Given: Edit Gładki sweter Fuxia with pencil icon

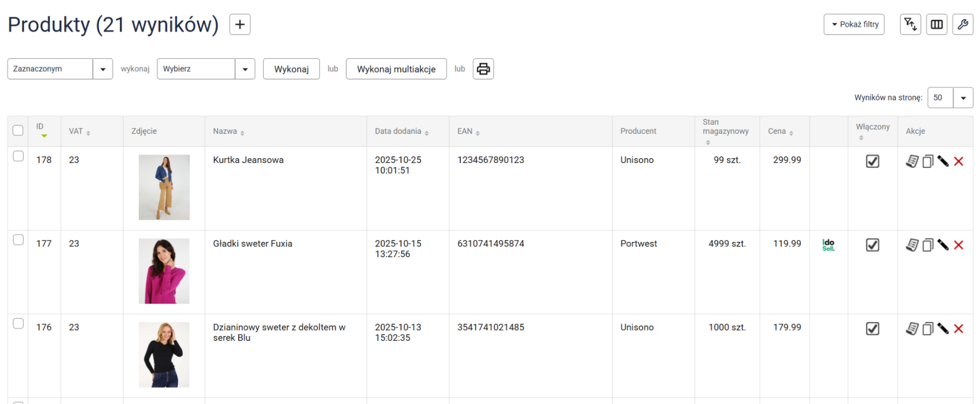Looking at the screenshot, I should pos(943,245).
